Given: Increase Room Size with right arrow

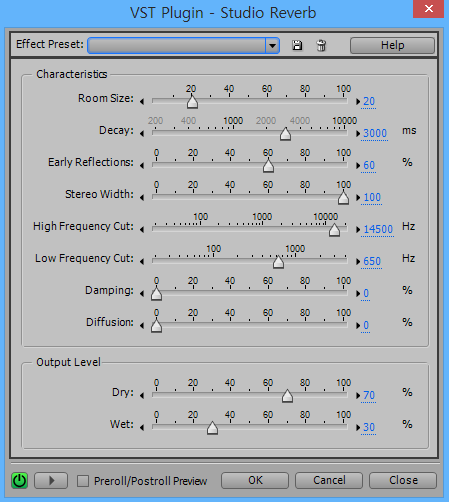Looking at the screenshot, I should [358, 101].
